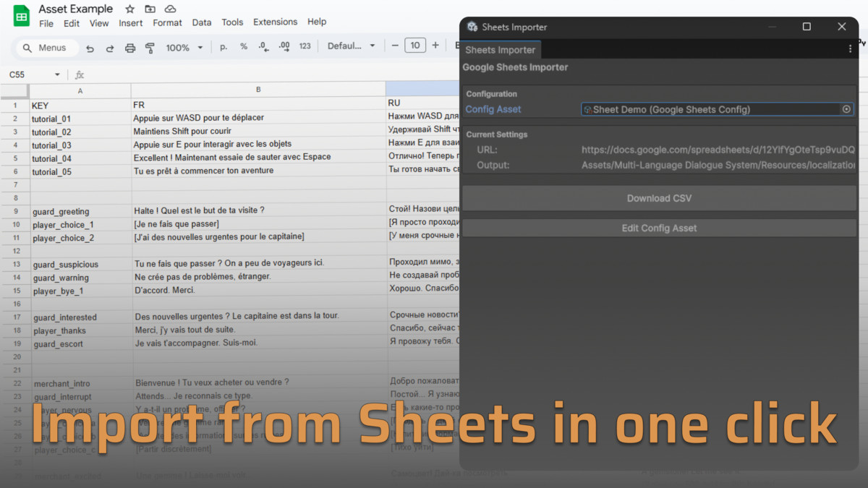Screen dimensions: 868x488
Task: Open the Tools menu
Action: pos(232,22)
